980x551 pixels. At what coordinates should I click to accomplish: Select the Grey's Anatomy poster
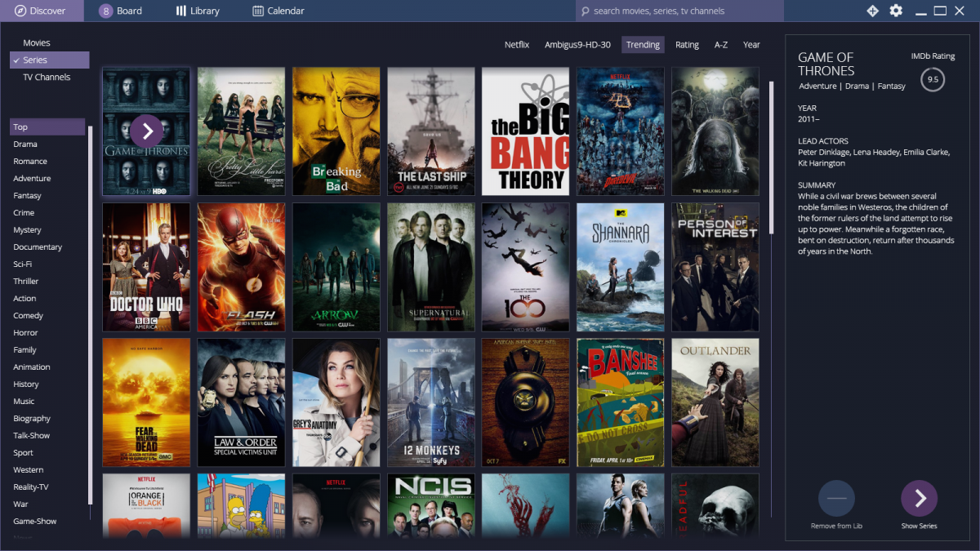tap(336, 402)
